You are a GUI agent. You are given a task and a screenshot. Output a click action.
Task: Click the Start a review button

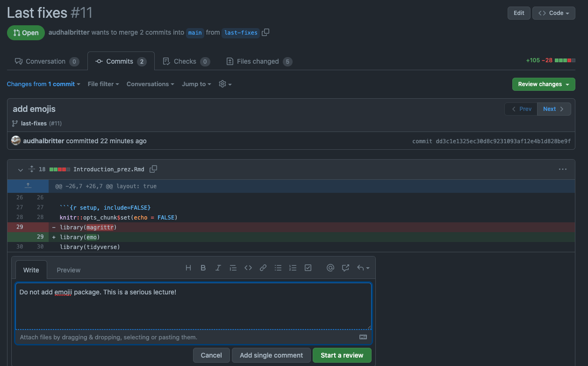coord(342,355)
